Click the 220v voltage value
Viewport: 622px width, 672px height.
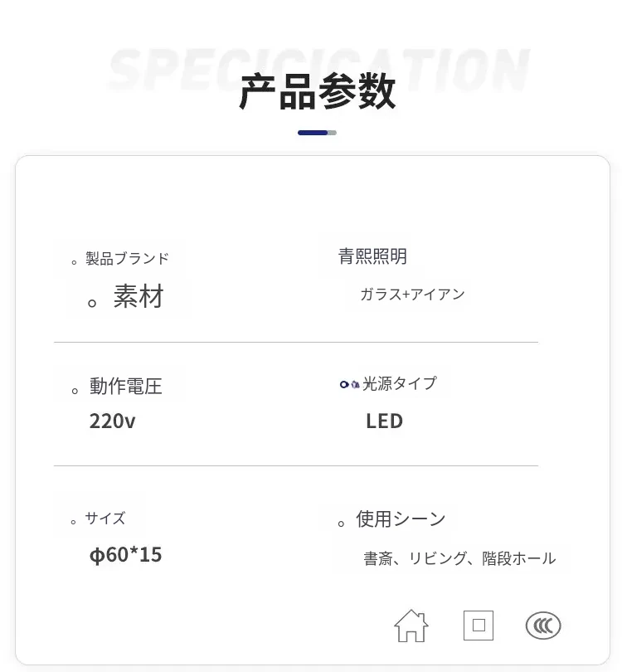pyautogui.click(x=112, y=421)
